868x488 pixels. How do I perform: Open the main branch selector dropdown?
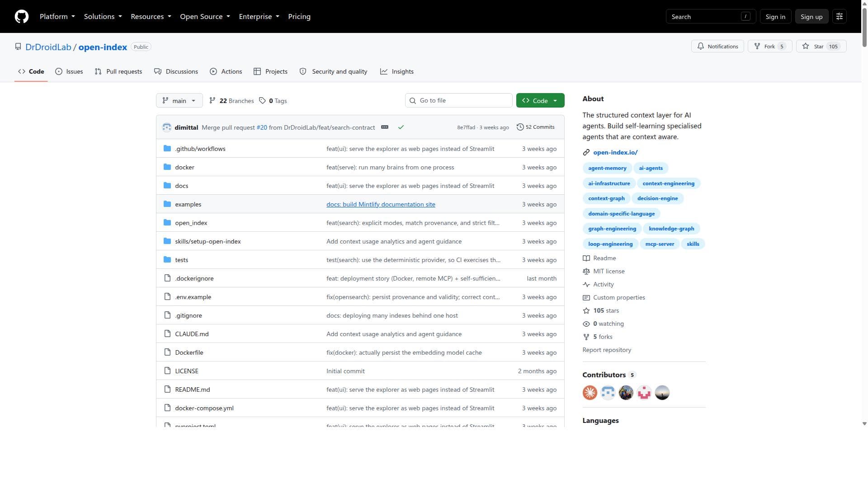(179, 101)
